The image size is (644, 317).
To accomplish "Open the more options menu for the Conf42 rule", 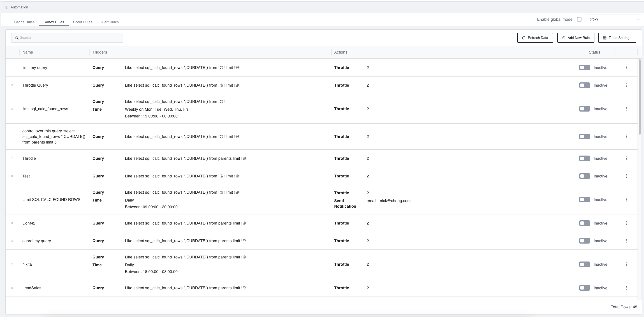I will point(626,223).
